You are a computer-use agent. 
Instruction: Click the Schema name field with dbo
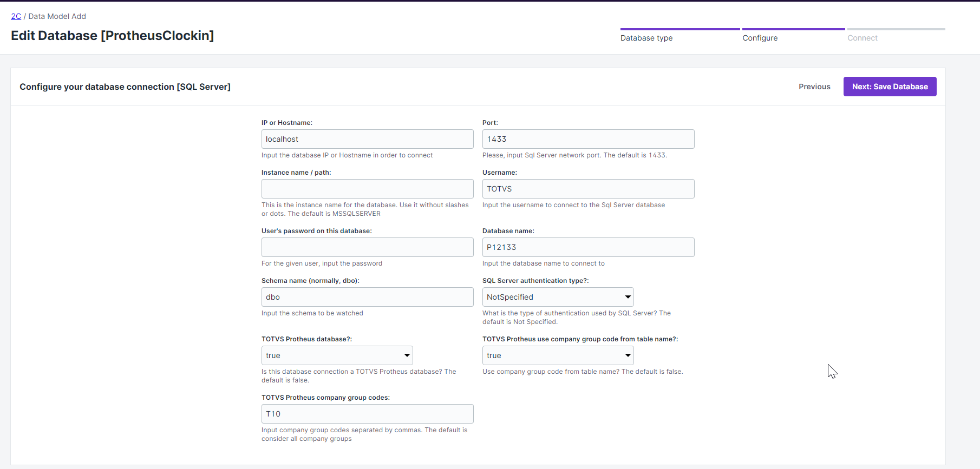click(x=367, y=297)
